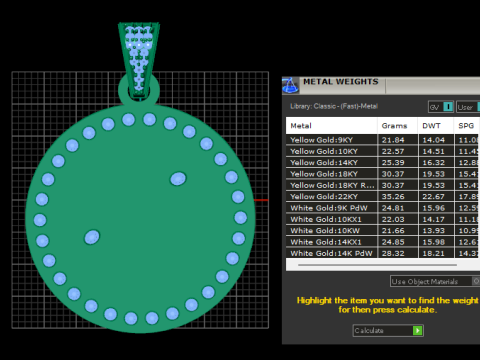The width and height of the screenshot is (480, 360).
Task: Select the White Gold:9K PdW row
Action: tap(383, 208)
